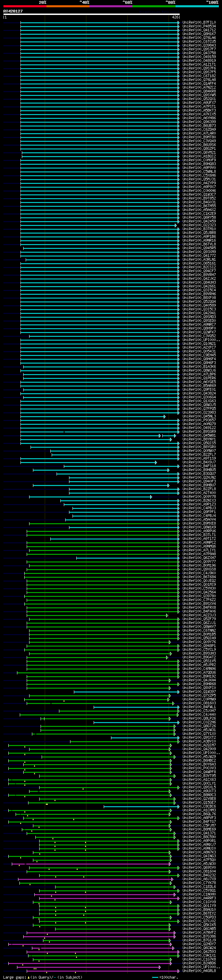
Task: Click the hit label UniRef100_A4RRF3
Action: (x=199, y=898)
